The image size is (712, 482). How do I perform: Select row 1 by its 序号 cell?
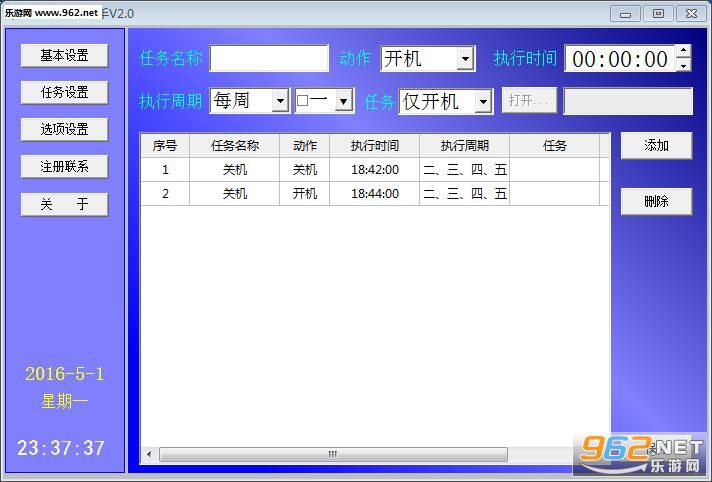[x=165, y=170]
